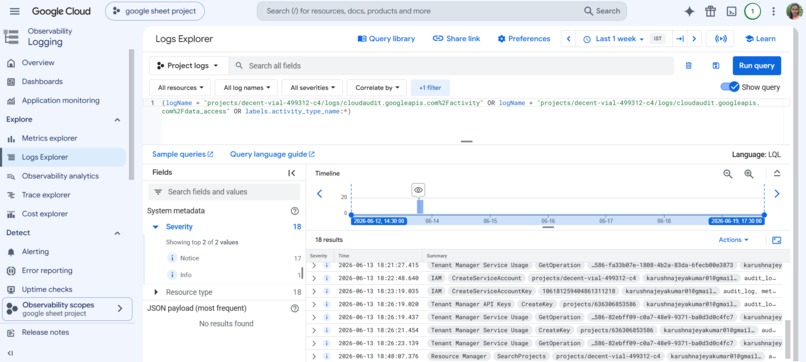Collapse the left navigation menu

coord(10,353)
